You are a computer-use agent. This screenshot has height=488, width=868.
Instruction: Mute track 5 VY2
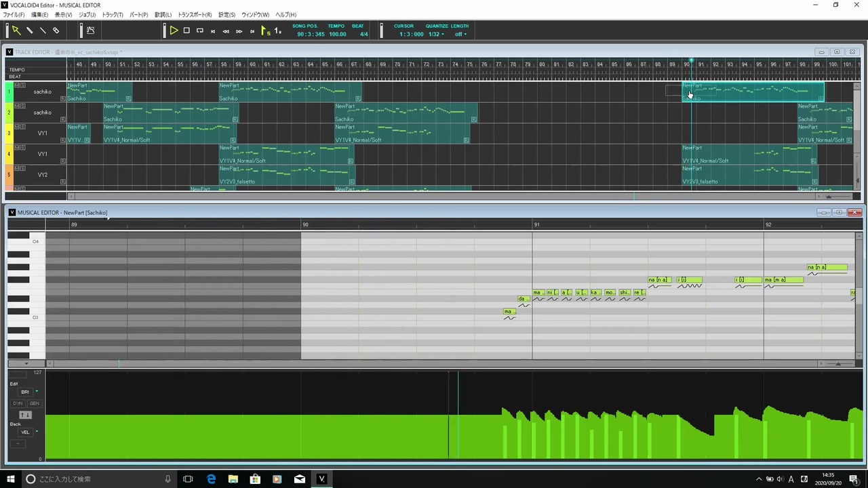click(x=16, y=168)
